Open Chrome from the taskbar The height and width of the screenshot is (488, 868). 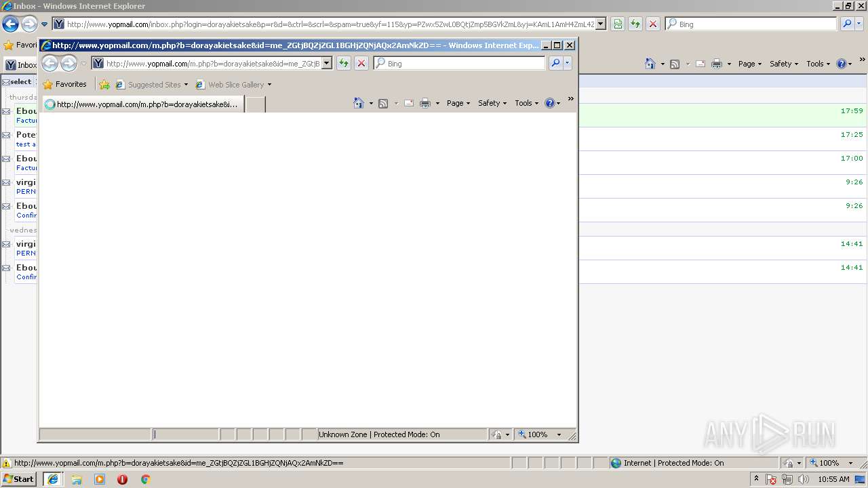[145, 479]
